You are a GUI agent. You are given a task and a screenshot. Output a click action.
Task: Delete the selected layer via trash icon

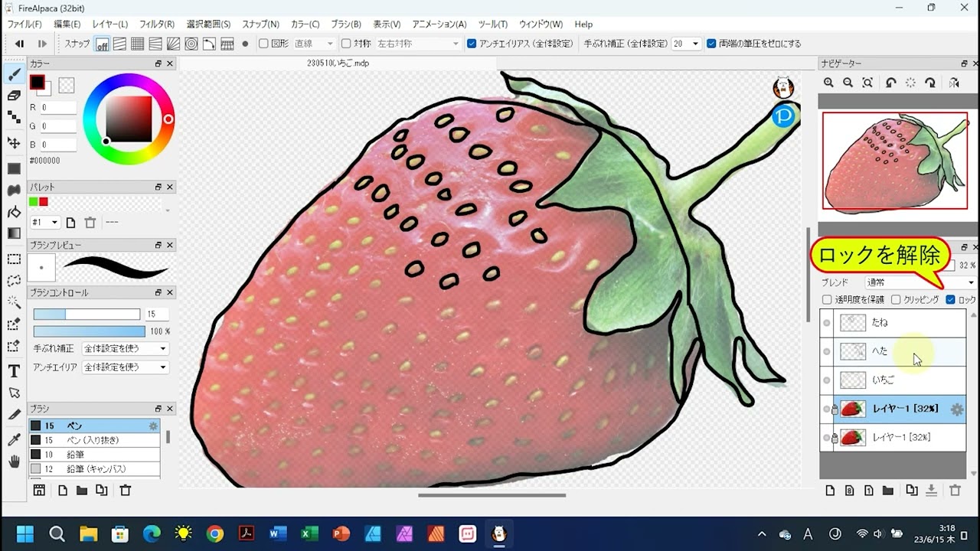[x=955, y=491]
